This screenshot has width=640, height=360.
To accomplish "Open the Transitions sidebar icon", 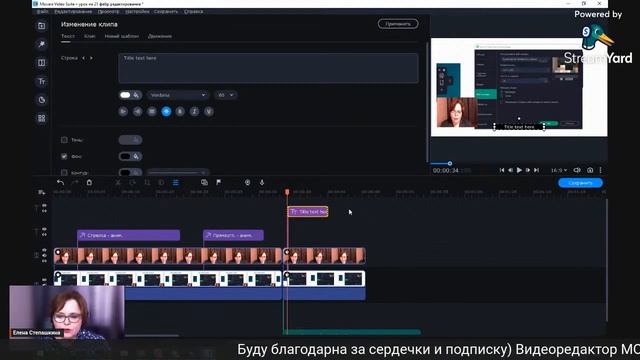I will click(x=42, y=63).
